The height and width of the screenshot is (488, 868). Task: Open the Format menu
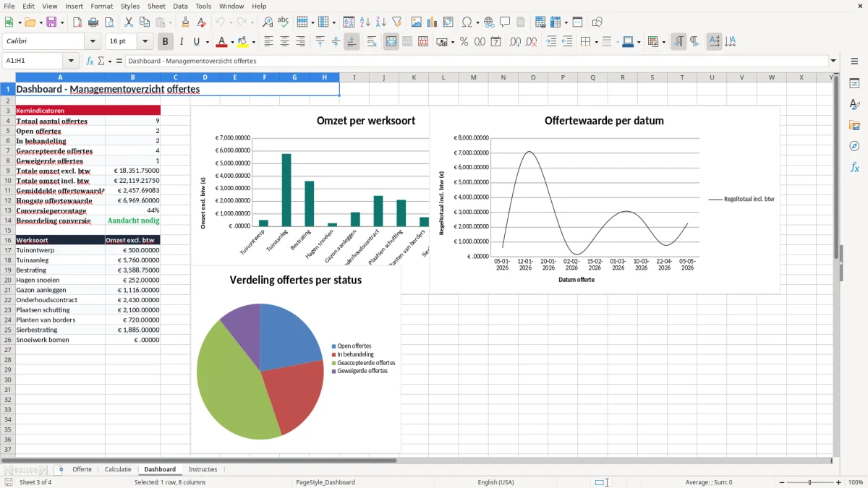[x=102, y=6]
